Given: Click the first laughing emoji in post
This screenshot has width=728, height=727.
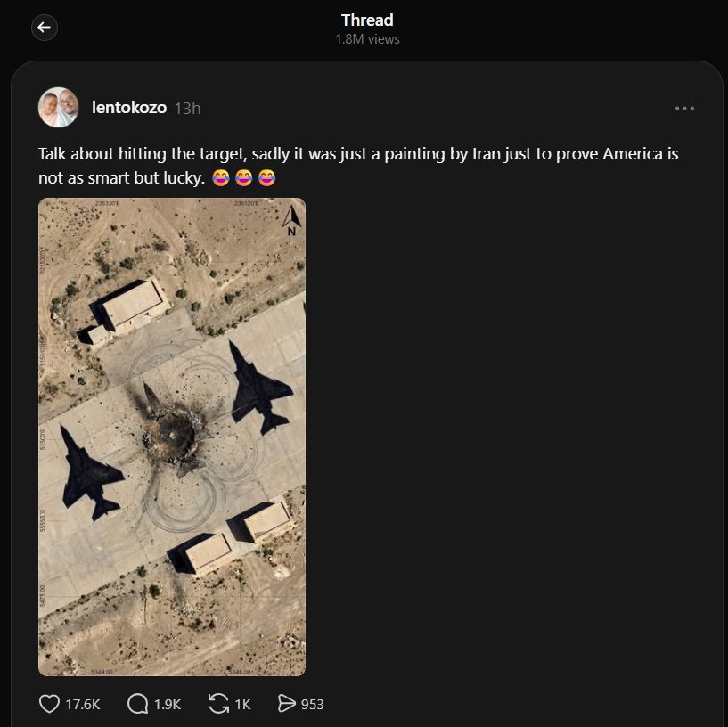Looking at the screenshot, I should [x=222, y=178].
